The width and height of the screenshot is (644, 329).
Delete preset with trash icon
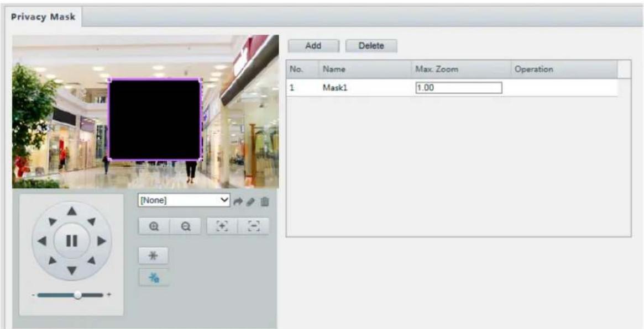pos(265,201)
